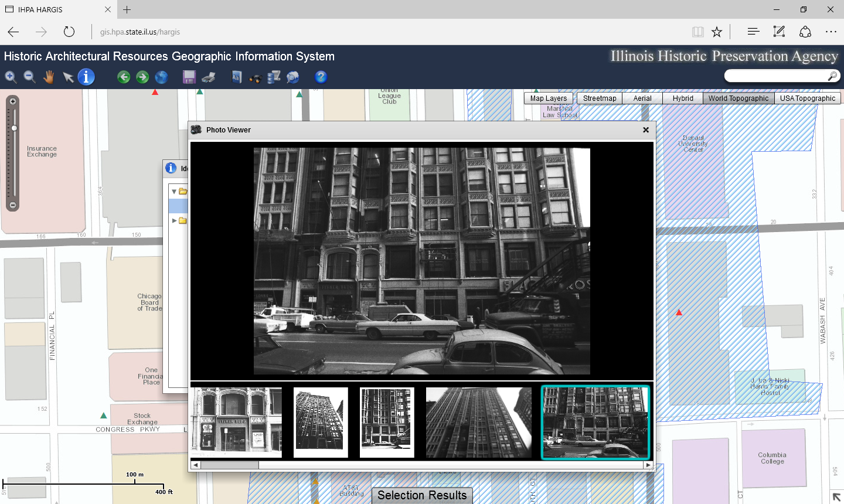Open the binoculars search tool

click(x=255, y=77)
